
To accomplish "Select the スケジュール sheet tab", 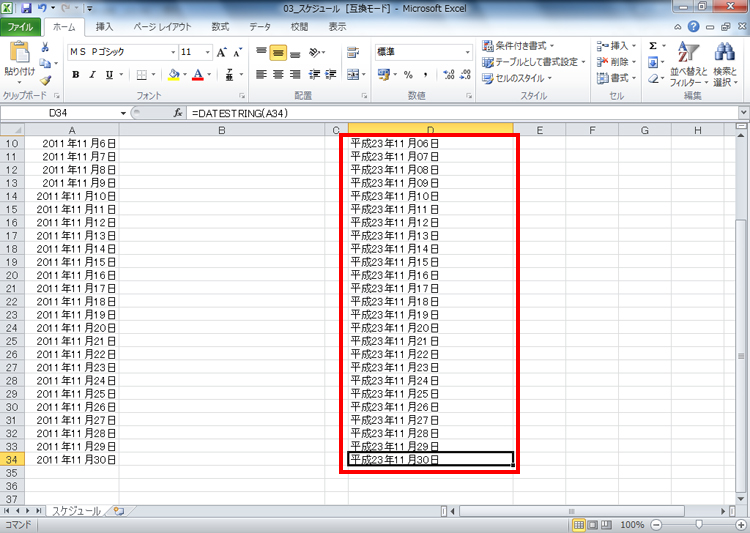I will click(77, 511).
